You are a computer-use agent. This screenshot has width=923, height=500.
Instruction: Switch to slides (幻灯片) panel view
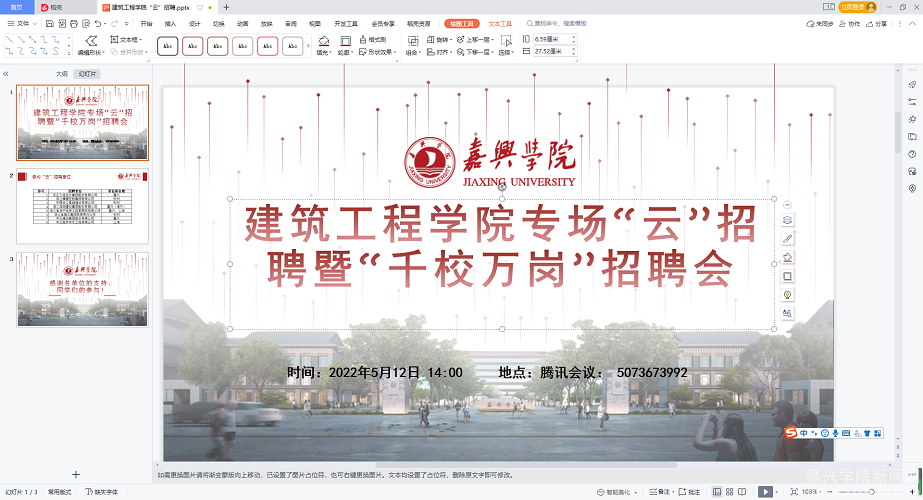[x=88, y=73]
